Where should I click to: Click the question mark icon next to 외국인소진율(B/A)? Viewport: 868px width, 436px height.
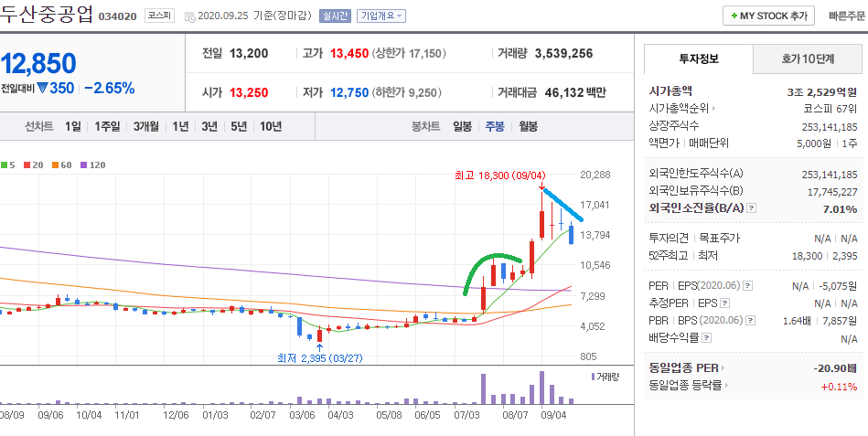point(751,208)
